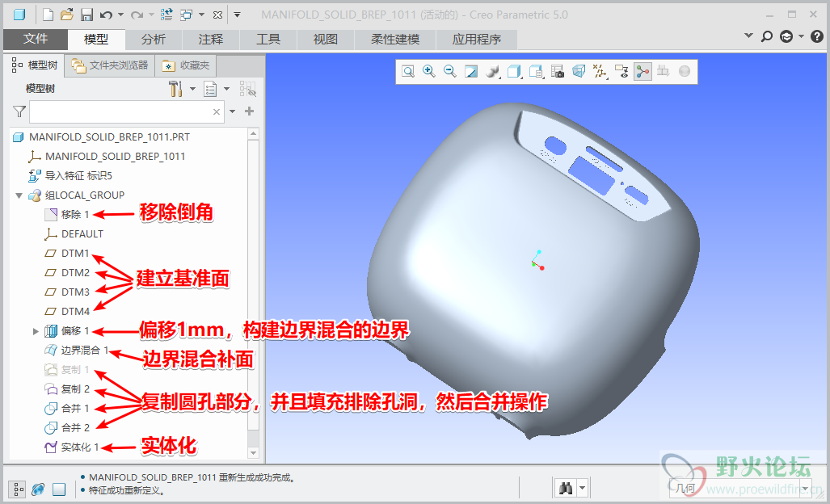The image size is (830, 504).
Task: Undo the last operation
Action: [106, 15]
